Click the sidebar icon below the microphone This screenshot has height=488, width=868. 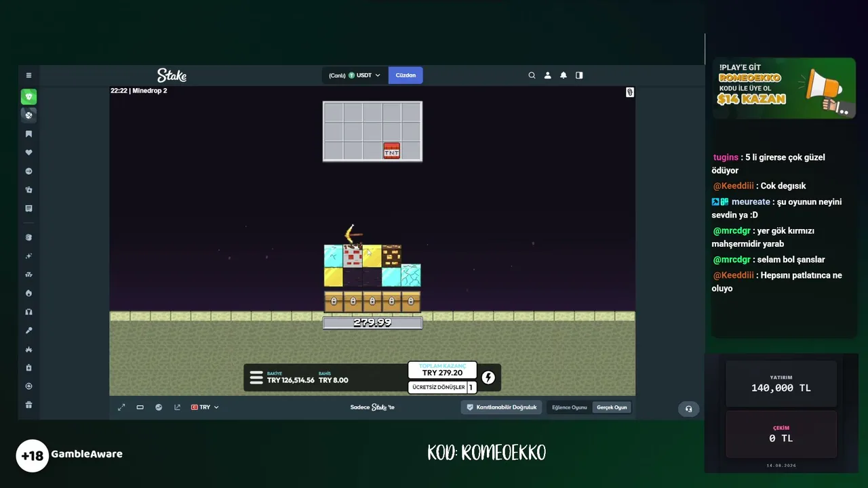pos(28,349)
